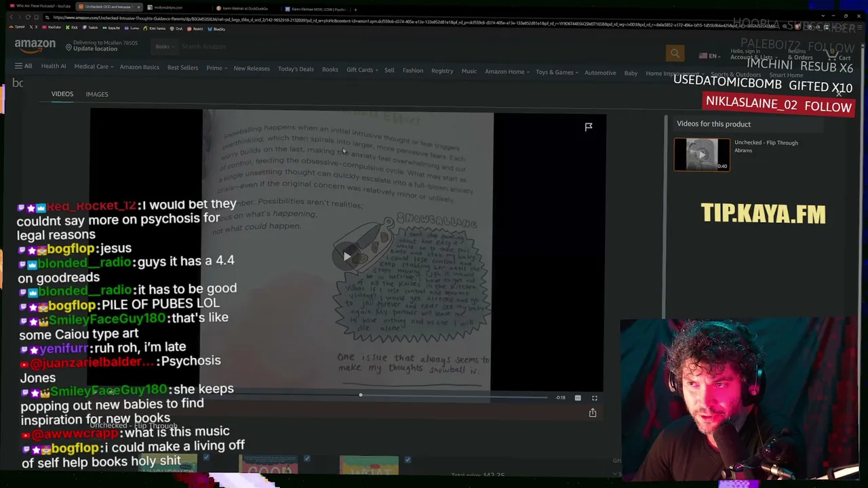Open the BlueSky bookmark
Image resolution: width=868 pixels, height=488 pixels.
pyautogui.click(x=217, y=28)
